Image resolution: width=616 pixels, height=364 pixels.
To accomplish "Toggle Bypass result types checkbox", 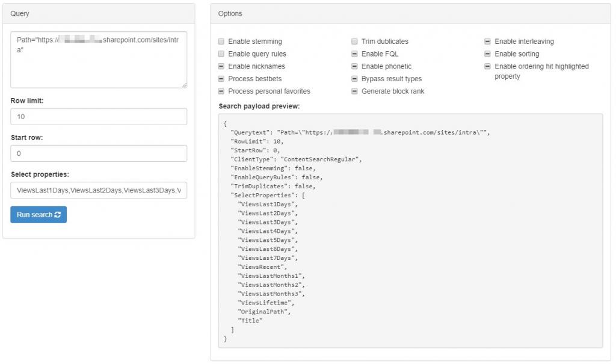I will coord(355,79).
